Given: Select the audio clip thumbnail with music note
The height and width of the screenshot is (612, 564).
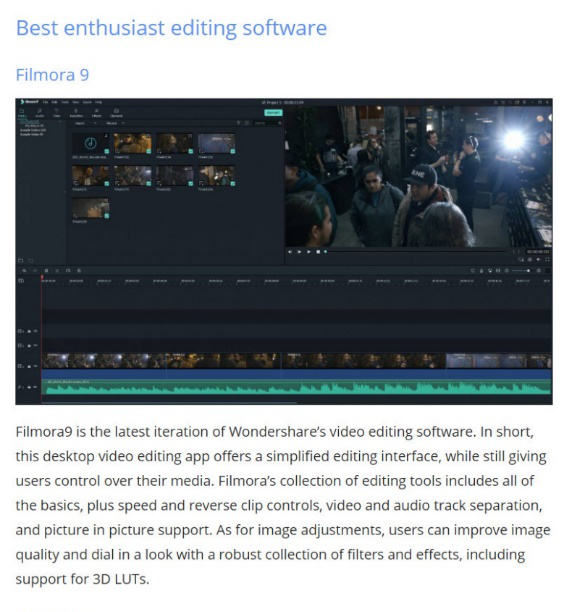Looking at the screenshot, I should pos(91,143).
